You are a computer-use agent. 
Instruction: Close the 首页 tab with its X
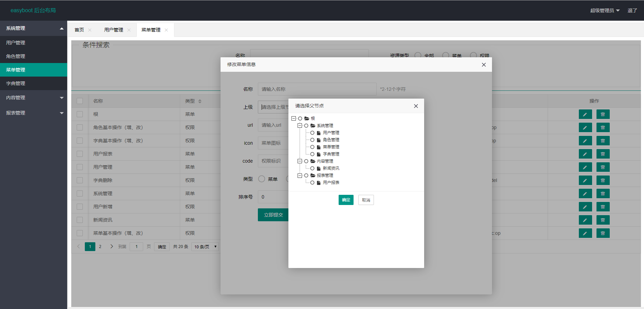click(x=90, y=30)
